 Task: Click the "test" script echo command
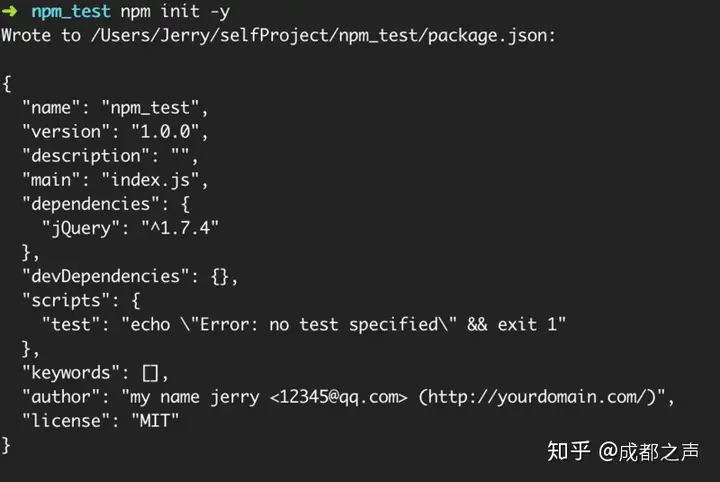343,325
